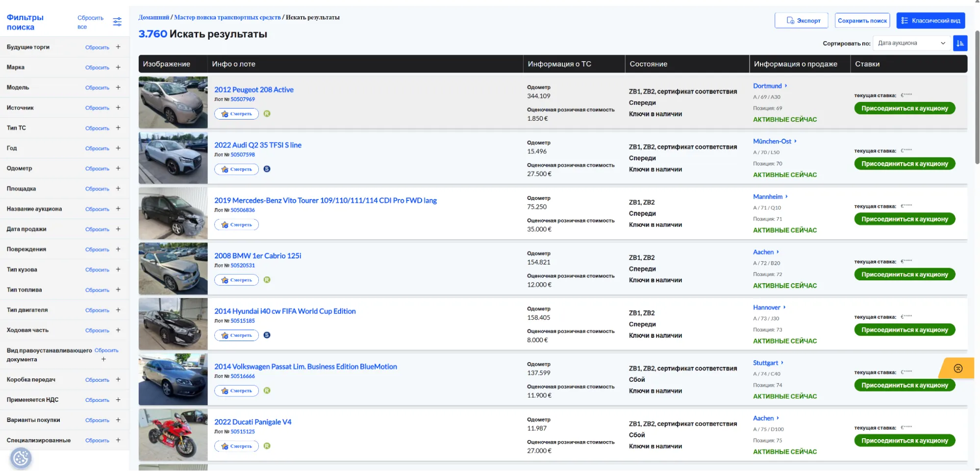980x471 pixels.
Task: Open cookie preferences icon
Action: click(x=21, y=458)
